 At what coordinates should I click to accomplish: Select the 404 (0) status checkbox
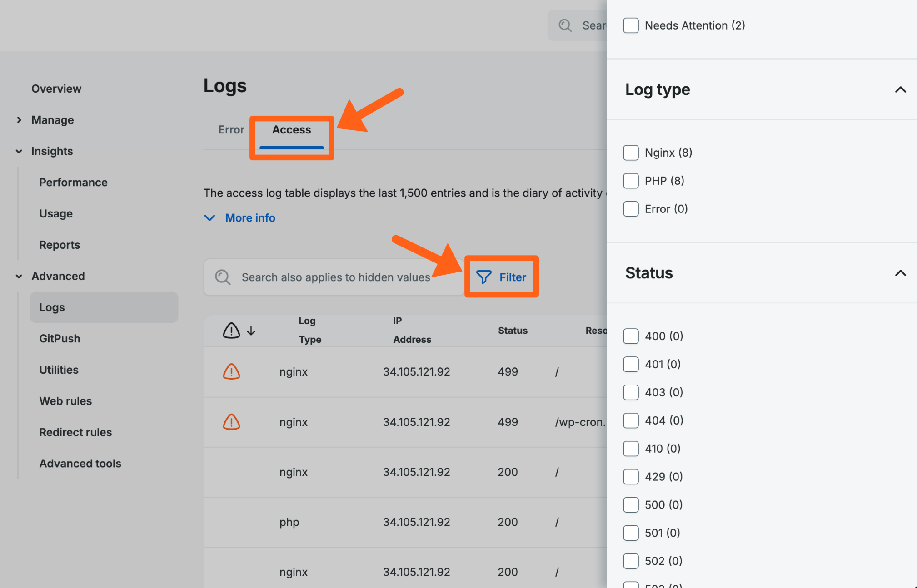[x=631, y=420]
